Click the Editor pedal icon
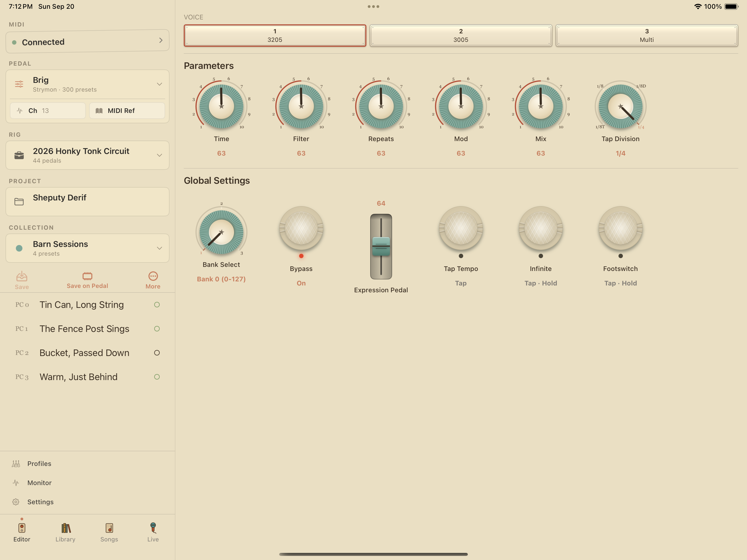This screenshot has width=747, height=560. coord(22,528)
